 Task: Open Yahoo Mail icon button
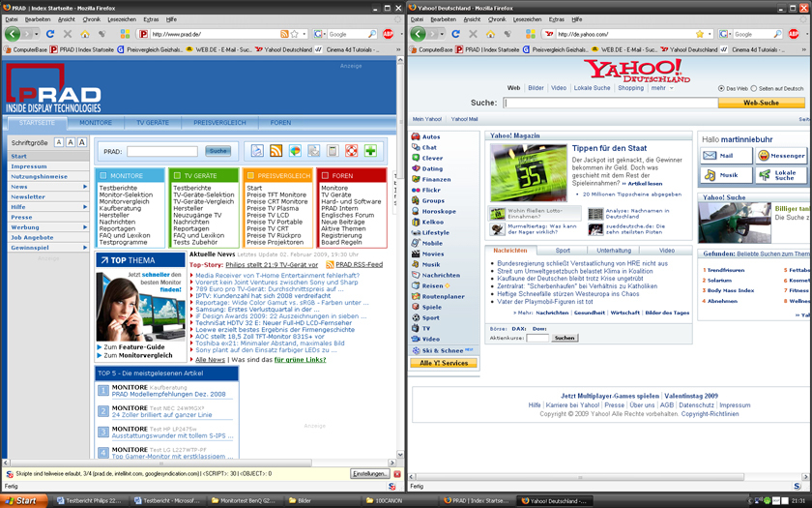[726, 156]
